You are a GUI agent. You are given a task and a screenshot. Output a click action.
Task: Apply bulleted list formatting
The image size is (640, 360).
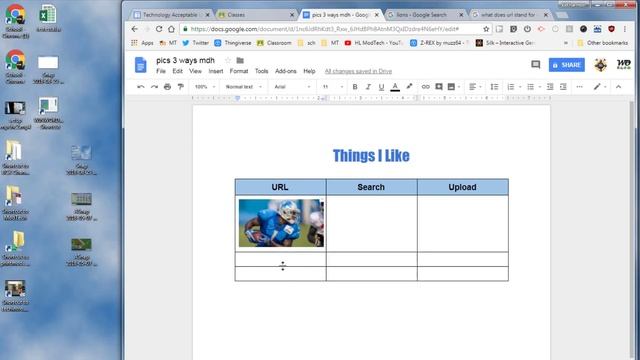(x=530, y=87)
